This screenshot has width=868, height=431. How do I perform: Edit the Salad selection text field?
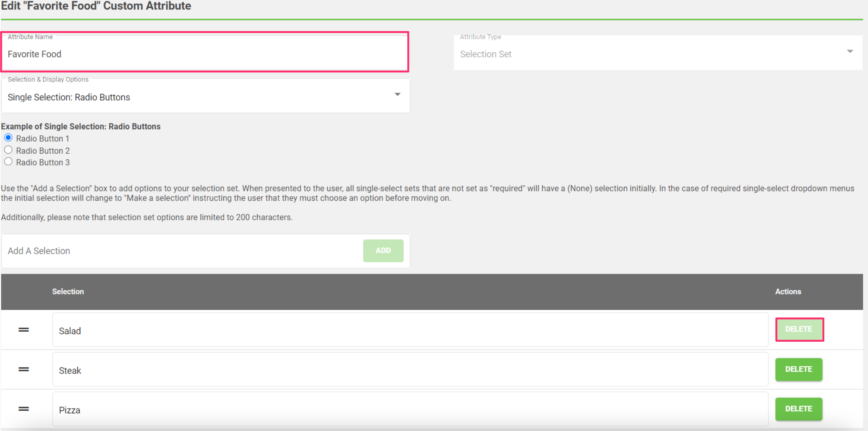point(410,330)
